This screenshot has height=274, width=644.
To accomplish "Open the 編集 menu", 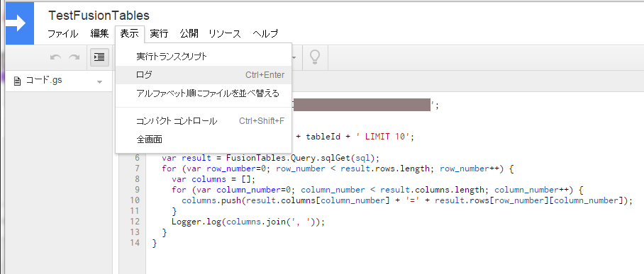I will tap(99, 34).
